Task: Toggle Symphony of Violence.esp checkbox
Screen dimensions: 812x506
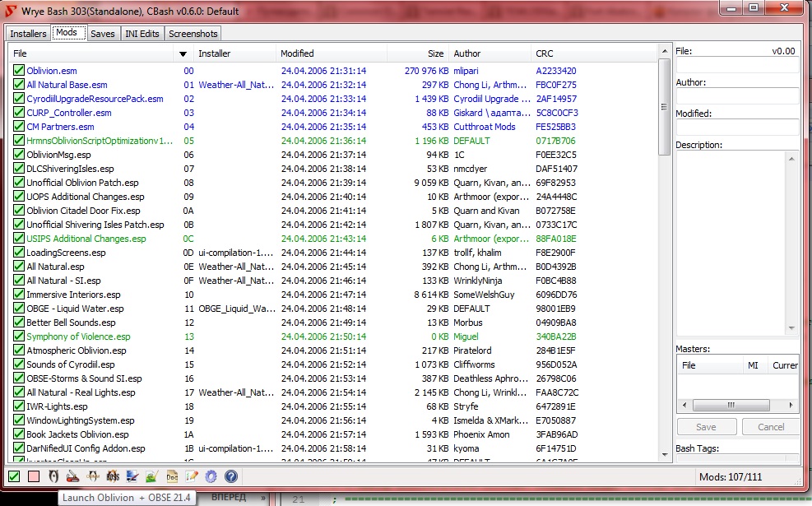Action: click(19, 336)
